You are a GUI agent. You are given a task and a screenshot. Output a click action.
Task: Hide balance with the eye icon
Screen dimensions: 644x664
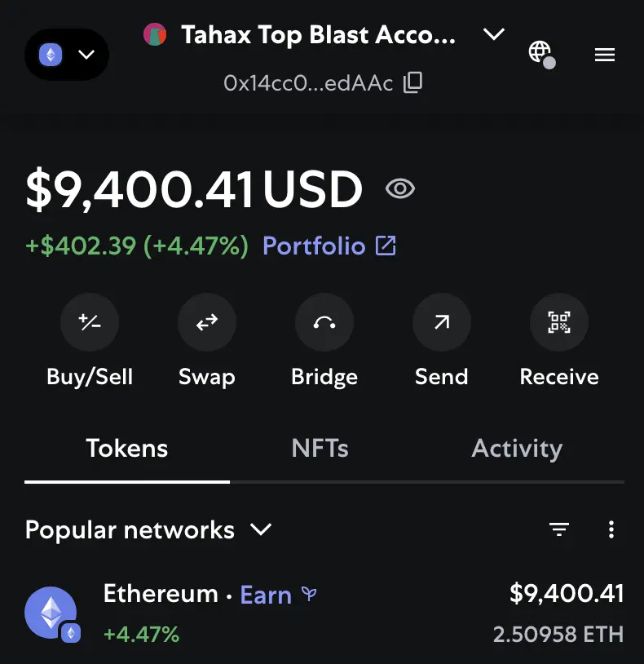(400, 188)
